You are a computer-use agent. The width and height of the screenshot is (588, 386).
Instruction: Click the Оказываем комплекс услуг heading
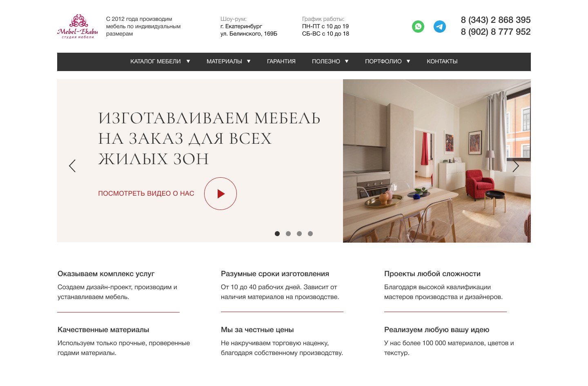click(106, 274)
